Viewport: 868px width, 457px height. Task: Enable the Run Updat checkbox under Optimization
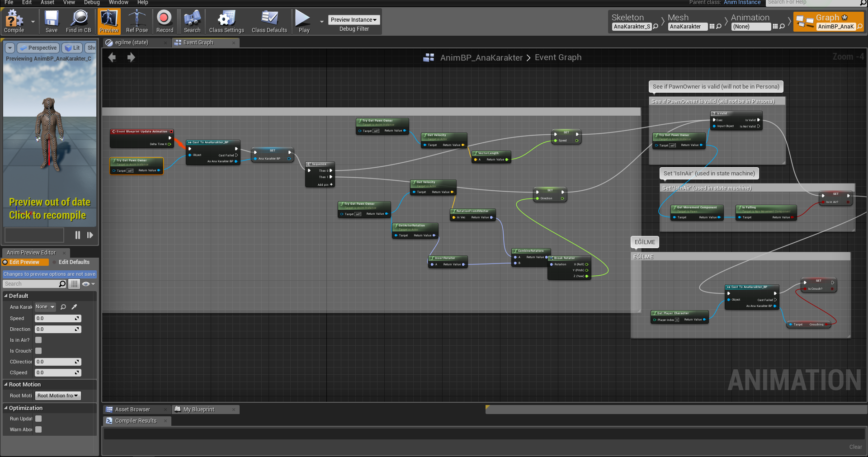[38, 419]
